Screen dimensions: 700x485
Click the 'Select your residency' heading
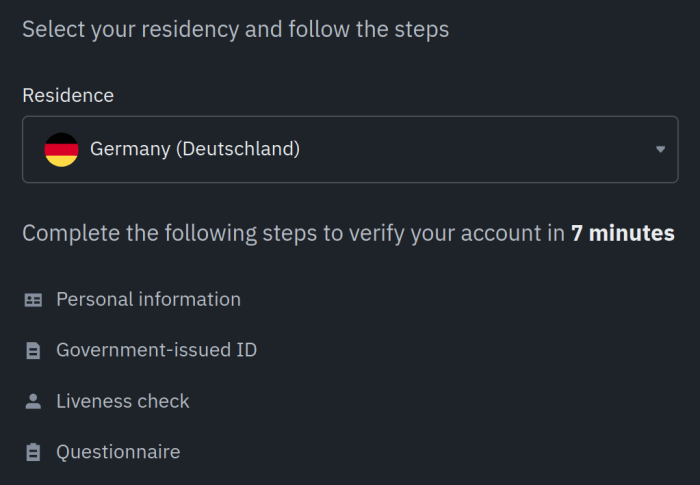click(130, 29)
